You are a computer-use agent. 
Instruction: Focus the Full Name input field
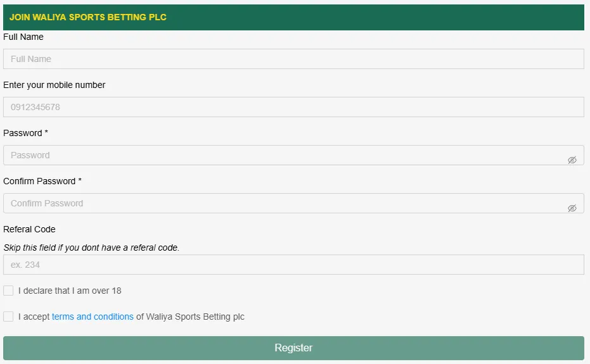coord(293,59)
